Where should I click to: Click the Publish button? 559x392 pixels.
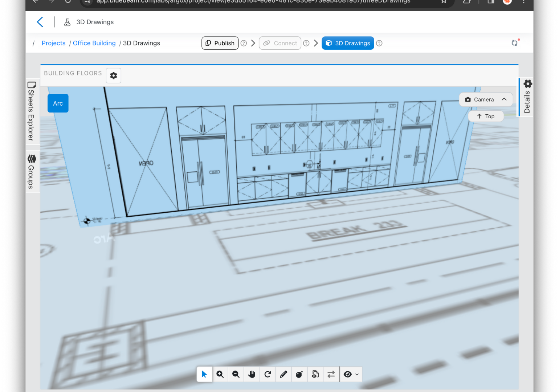pyautogui.click(x=220, y=43)
